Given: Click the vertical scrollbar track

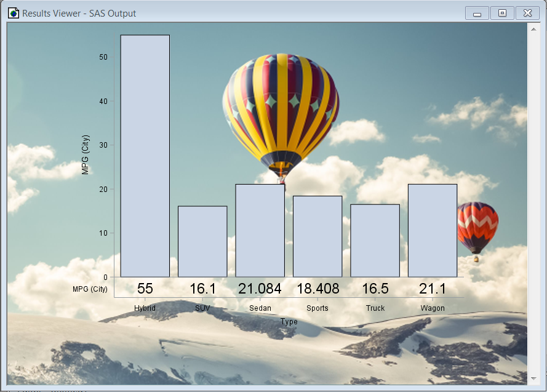Looking at the screenshot, I should [533, 204].
